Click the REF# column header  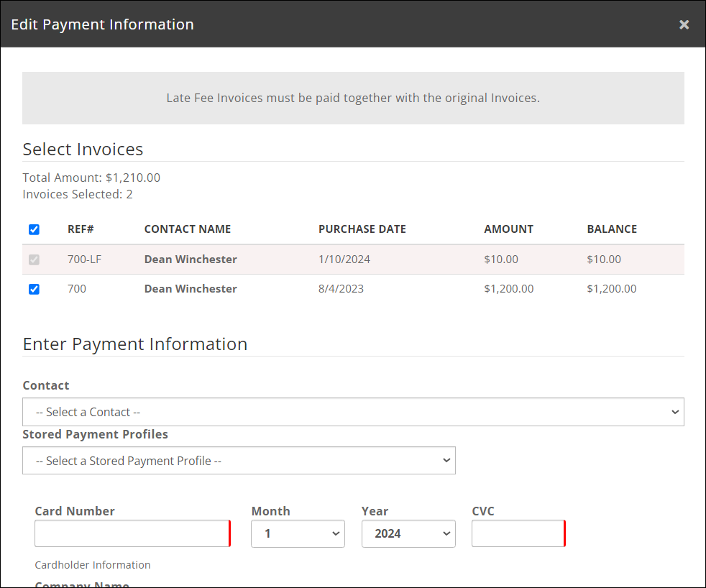click(81, 229)
